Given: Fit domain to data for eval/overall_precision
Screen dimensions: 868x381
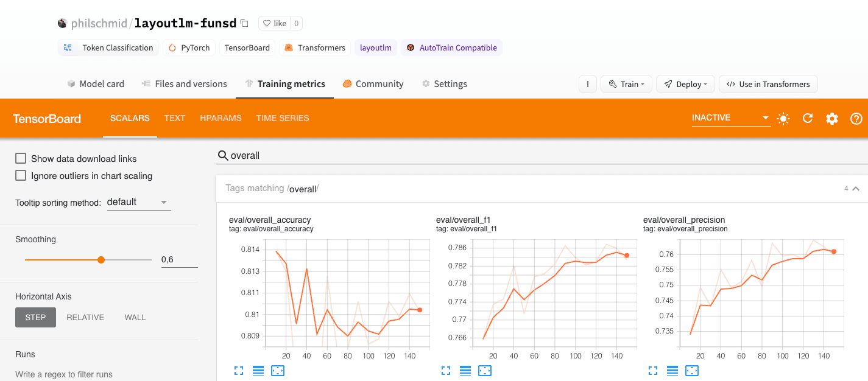Looking at the screenshot, I should click(x=692, y=370).
